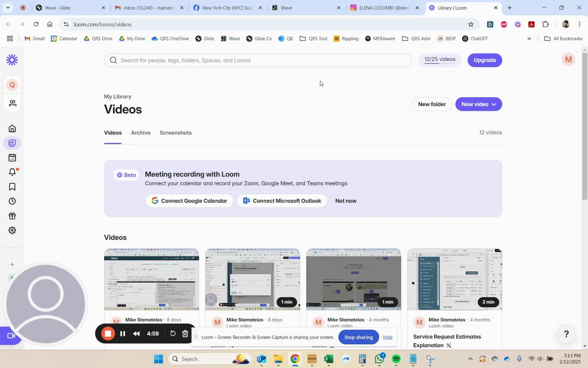Delete the recording with trash icon
This screenshot has width=588, height=368.
point(185,333)
